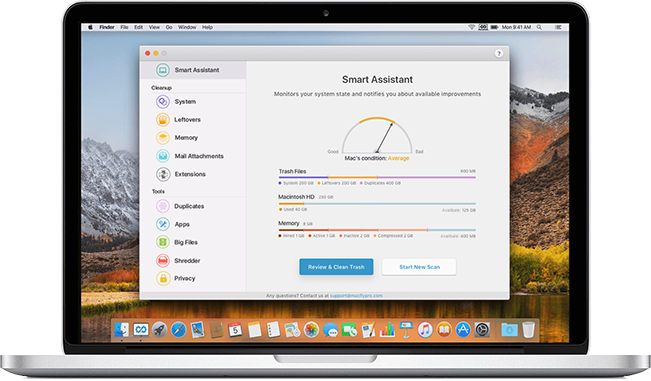Open Mail stamp icon in Dock
The width and height of the screenshot is (651, 381).
(x=197, y=330)
